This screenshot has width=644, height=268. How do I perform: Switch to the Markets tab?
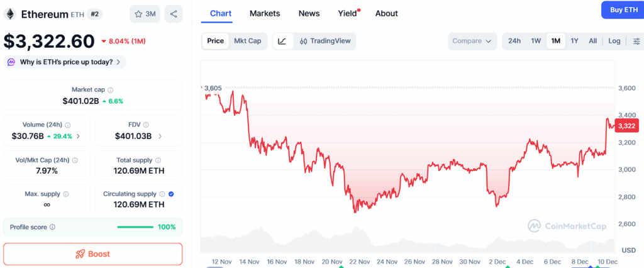265,13
